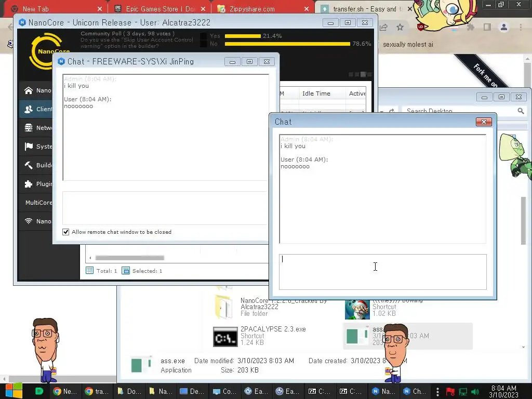Screen dimensions: 532x399
Task: Click the remote Chat window text input
Action: (x=383, y=272)
